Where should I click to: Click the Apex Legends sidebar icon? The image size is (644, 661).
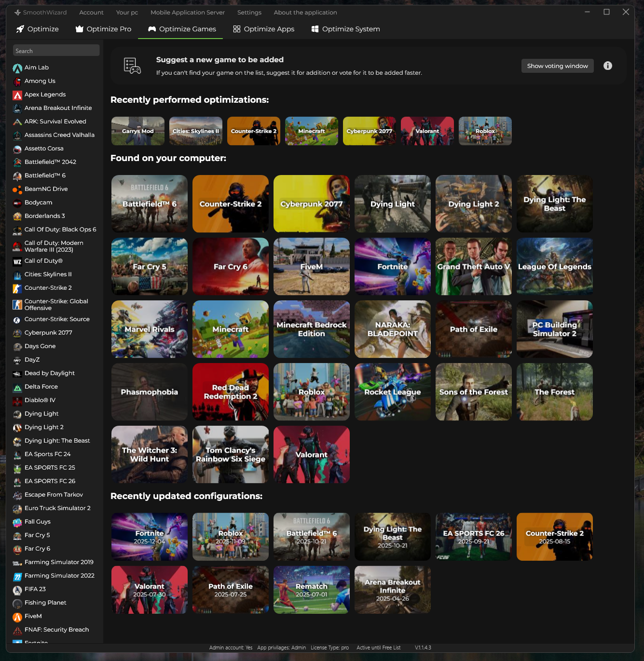click(17, 95)
